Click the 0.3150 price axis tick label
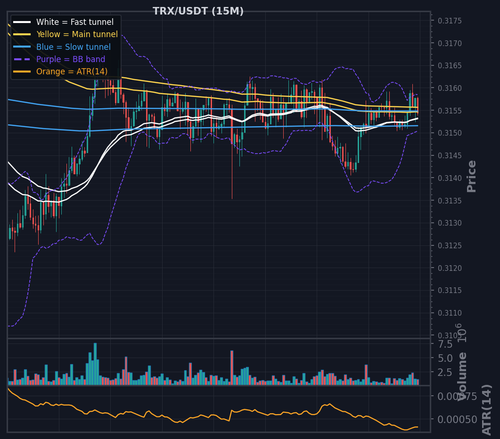Screen dimensions: 500x439 [450, 133]
